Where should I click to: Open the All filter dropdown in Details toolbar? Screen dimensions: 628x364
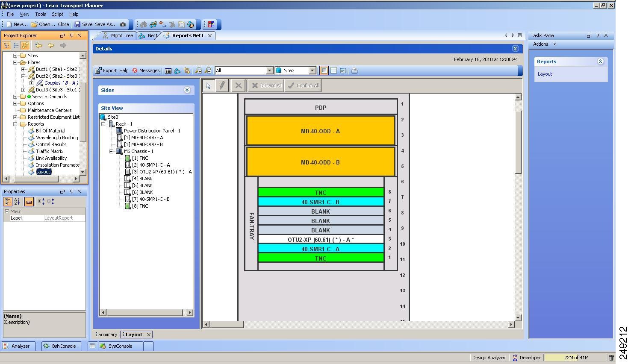point(269,70)
